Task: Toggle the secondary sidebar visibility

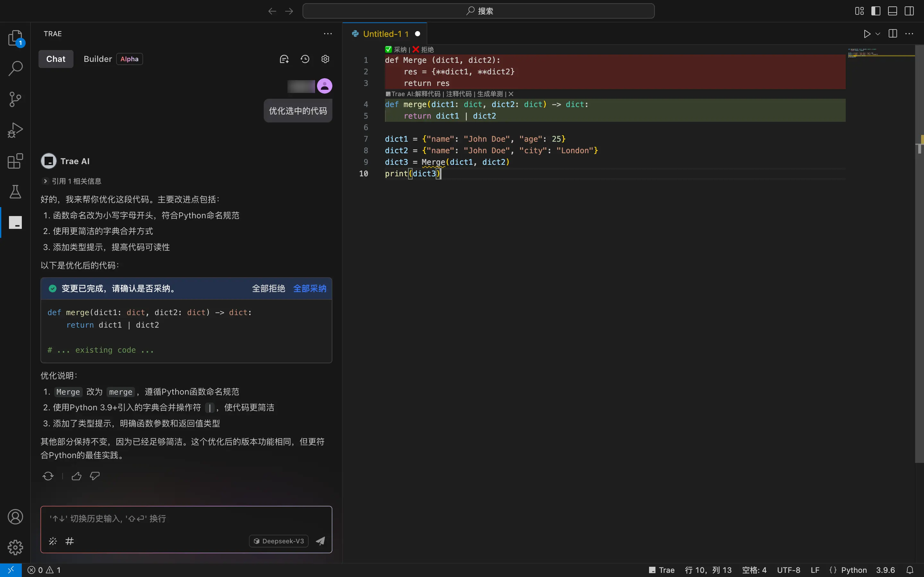Action: pyautogui.click(x=909, y=11)
